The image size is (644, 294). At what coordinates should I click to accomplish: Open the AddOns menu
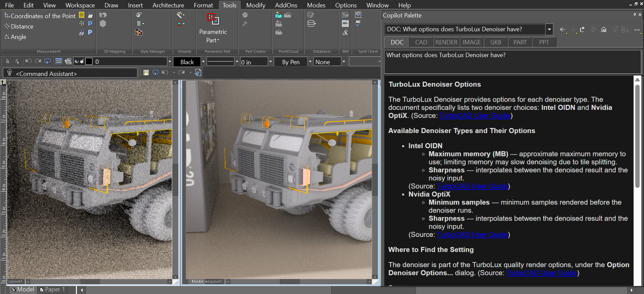[x=286, y=5]
